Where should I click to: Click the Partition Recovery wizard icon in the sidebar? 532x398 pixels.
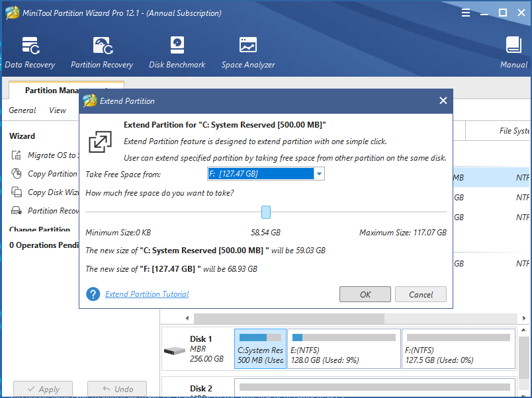coord(16,210)
